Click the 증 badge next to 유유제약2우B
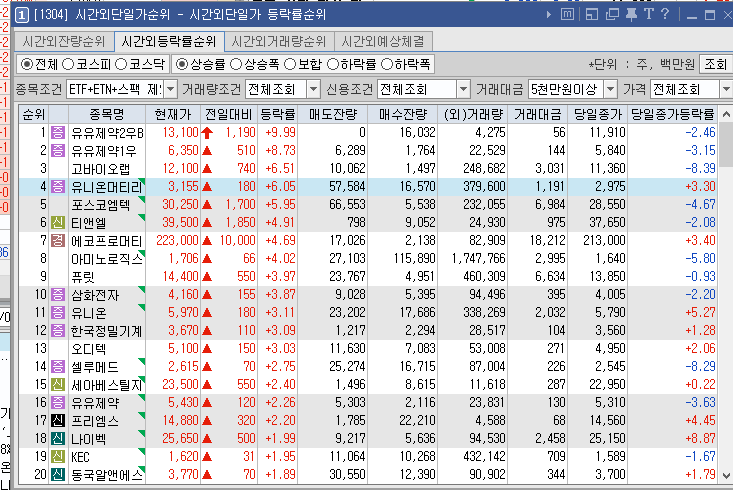This screenshot has height=490, width=733. (x=58, y=133)
